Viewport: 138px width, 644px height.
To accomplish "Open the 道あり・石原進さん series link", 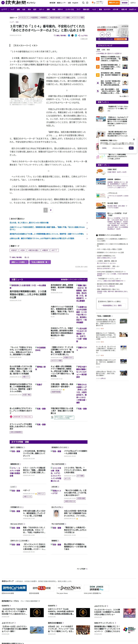I will (17, 447).
